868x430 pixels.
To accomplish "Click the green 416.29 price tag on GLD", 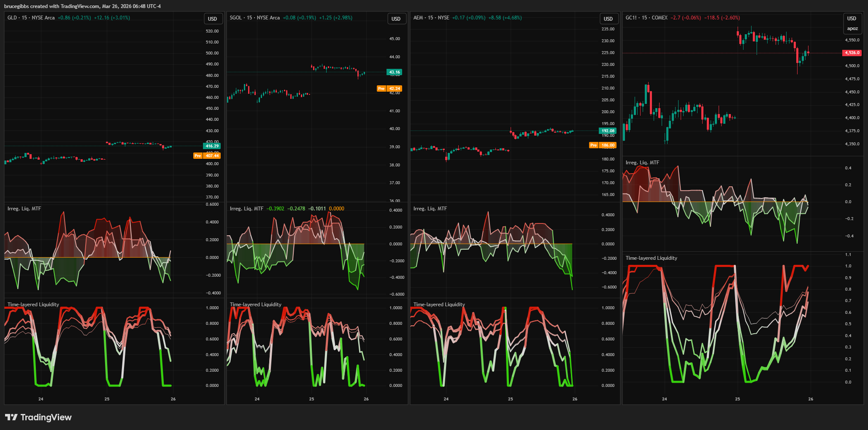I will pyautogui.click(x=212, y=146).
